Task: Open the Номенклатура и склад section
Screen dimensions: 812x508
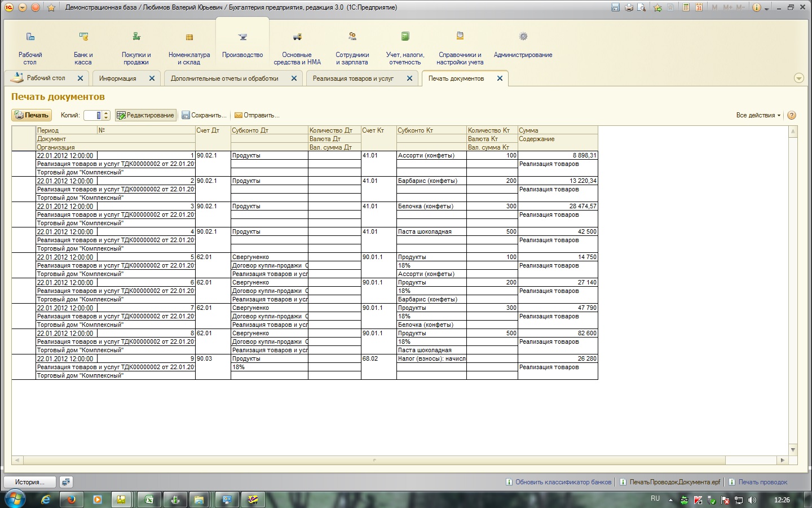Action: tap(189, 49)
